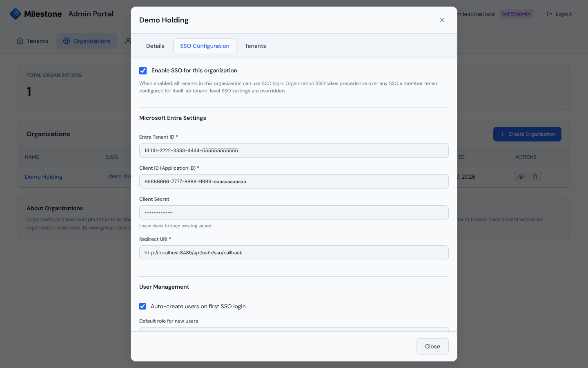Click the About Organizations heading
588x368 pixels.
pos(55,208)
